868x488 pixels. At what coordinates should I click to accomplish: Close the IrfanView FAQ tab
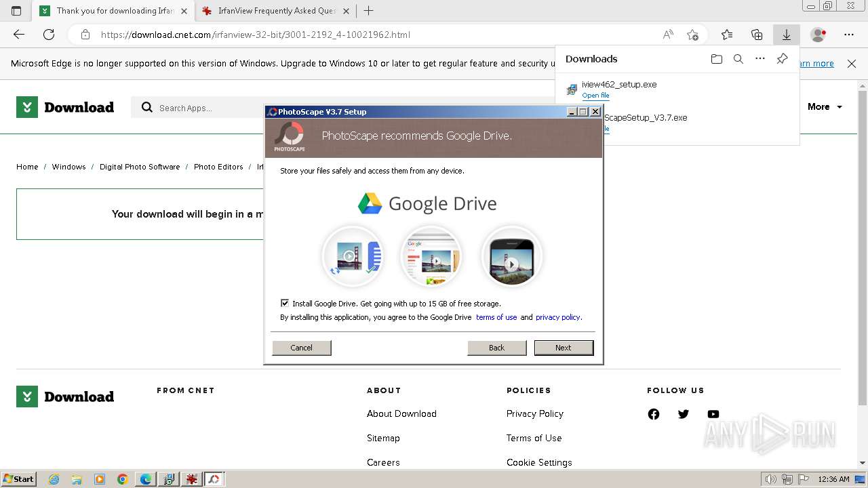(x=347, y=11)
